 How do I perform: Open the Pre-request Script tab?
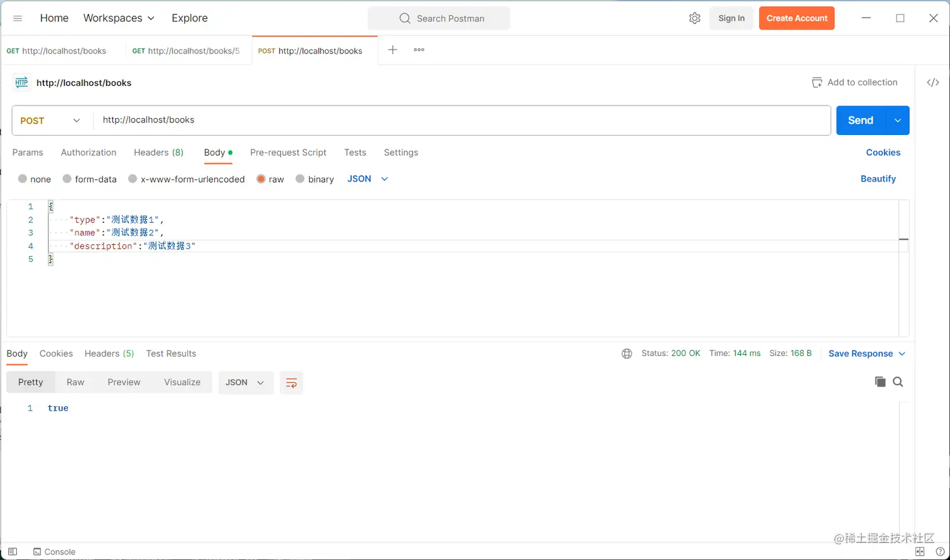tap(288, 153)
